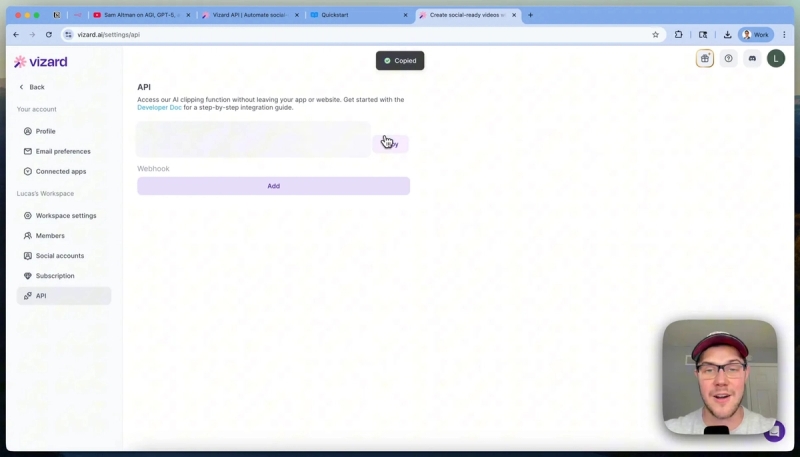Follow the Developer Doc link
The height and width of the screenshot is (457, 800).
pyautogui.click(x=159, y=108)
